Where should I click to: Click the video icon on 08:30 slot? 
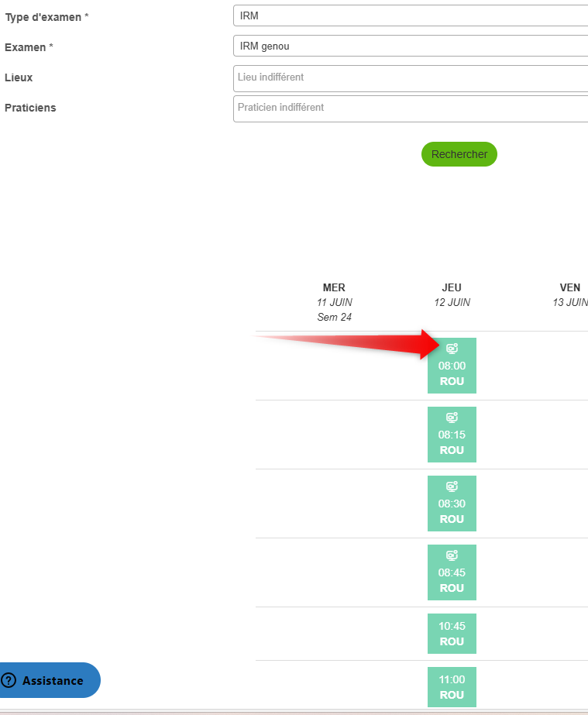tap(452, 486)
